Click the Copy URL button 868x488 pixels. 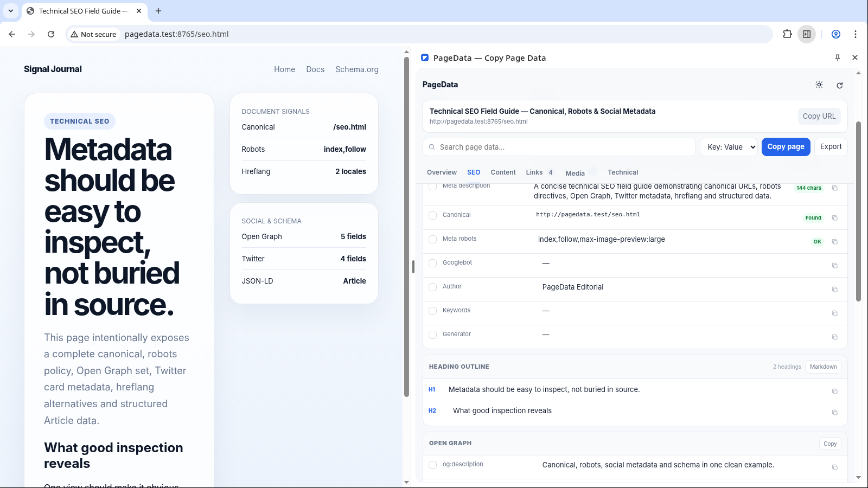(x=819, y=116)
